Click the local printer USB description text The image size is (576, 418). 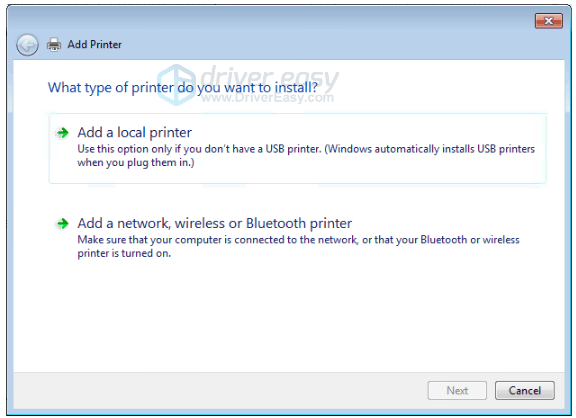[306, 156]
